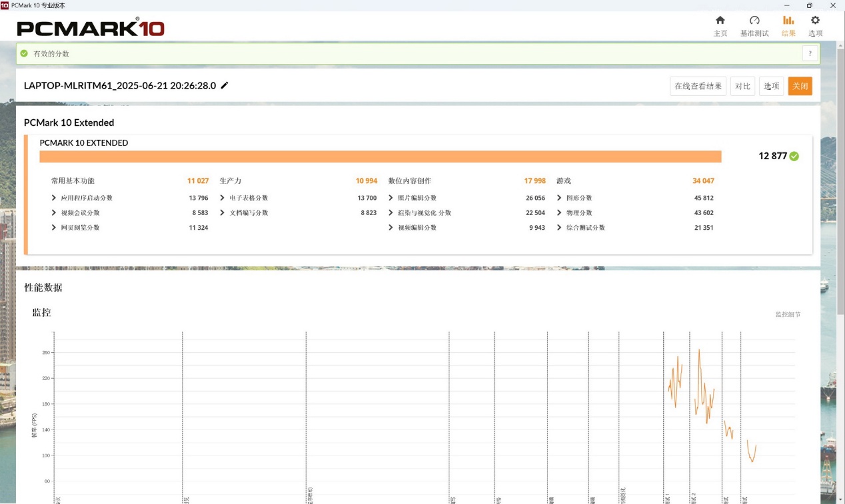The width and height of the screenshot is (845, 504).
Task: Expand the 物理分数 row
Action: (x=560, y=212)
